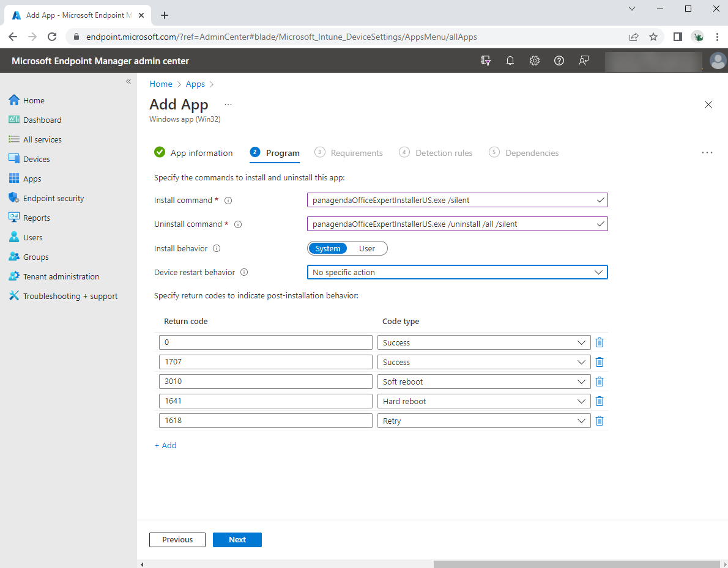The width and height of the screenshot is (728, 568).
Task: Expand Device restart behavior dropdown
Action: click(456, 272)
